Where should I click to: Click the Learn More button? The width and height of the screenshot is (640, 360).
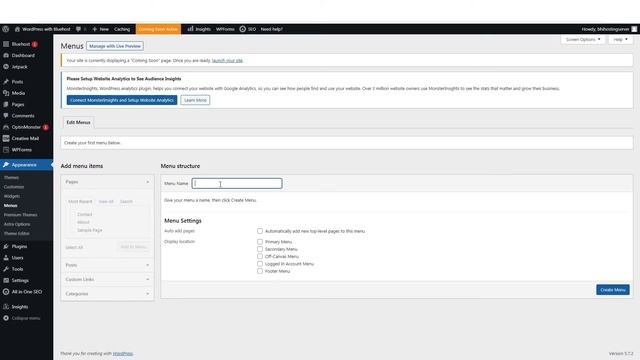click(x=195, y=100)
